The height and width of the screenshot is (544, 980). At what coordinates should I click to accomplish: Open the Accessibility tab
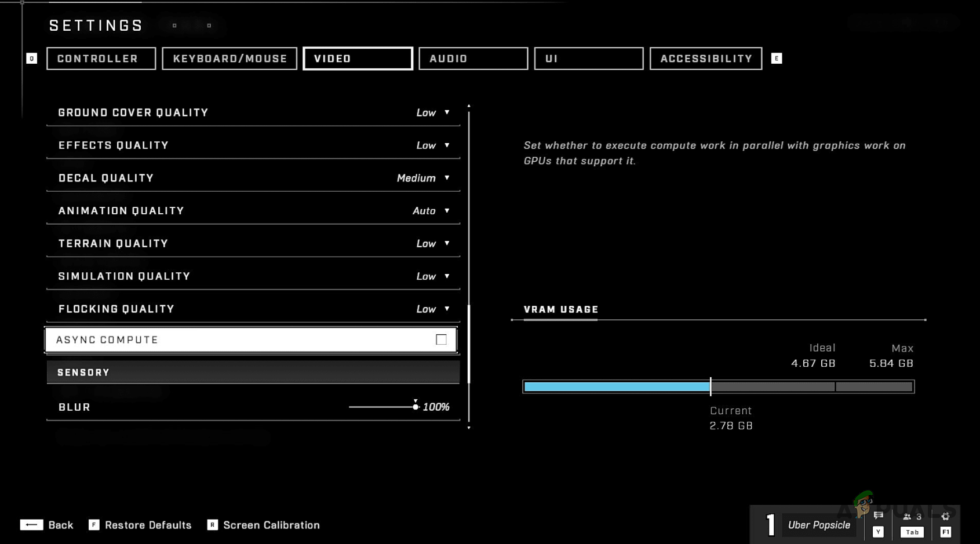706,59
